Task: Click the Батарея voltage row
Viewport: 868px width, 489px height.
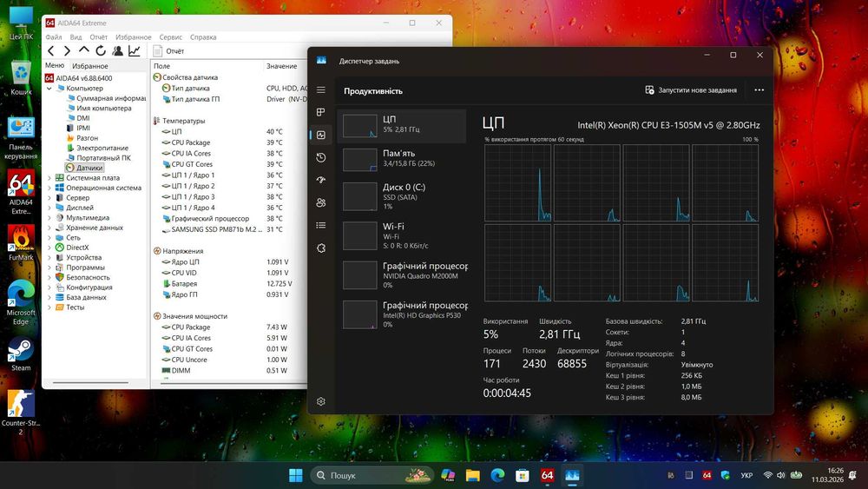Action: click(x=228, y=283)
